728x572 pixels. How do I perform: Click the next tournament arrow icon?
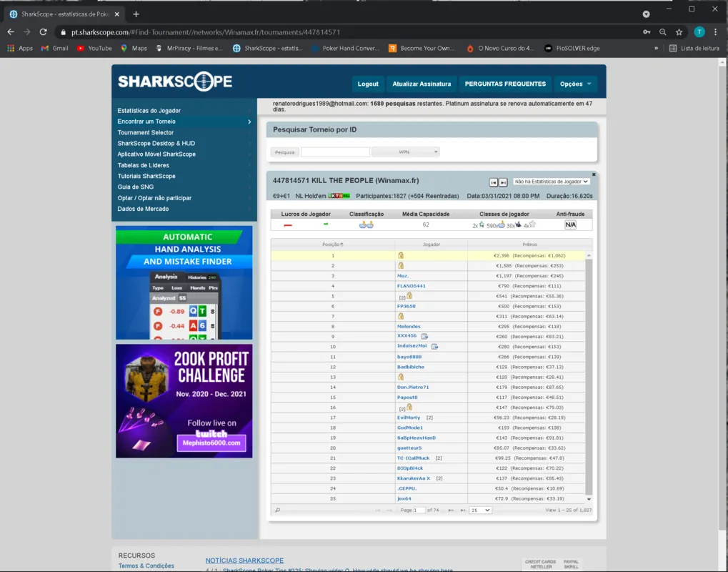(503, 182)
